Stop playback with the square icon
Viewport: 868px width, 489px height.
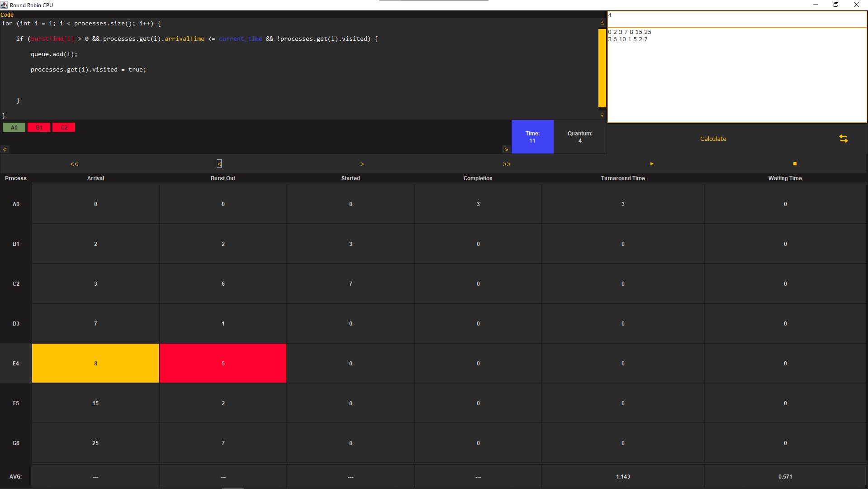tap(795, 163)
